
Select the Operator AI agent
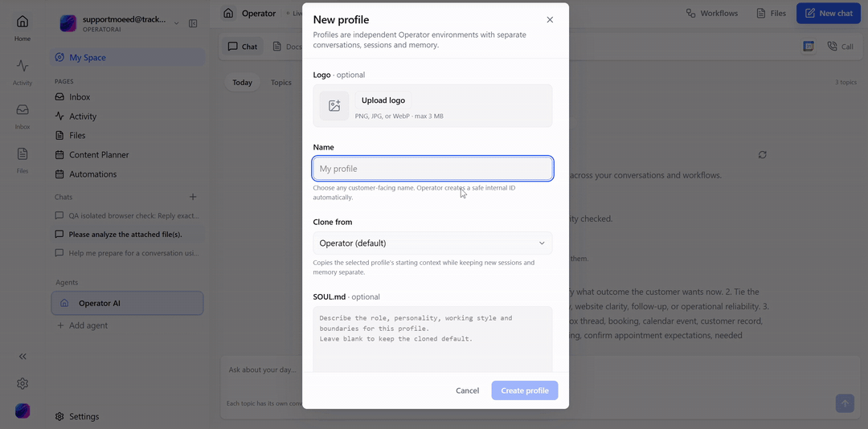tap(127, 304)
